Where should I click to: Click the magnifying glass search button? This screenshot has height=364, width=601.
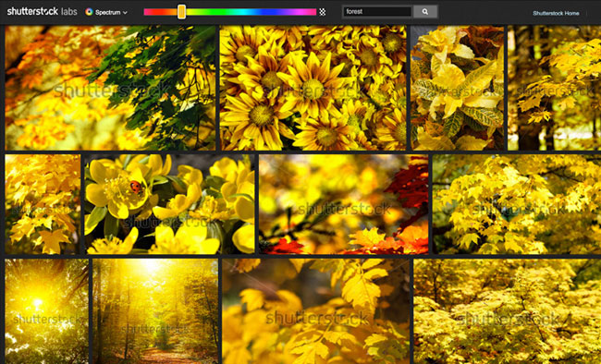coord(425,12)
